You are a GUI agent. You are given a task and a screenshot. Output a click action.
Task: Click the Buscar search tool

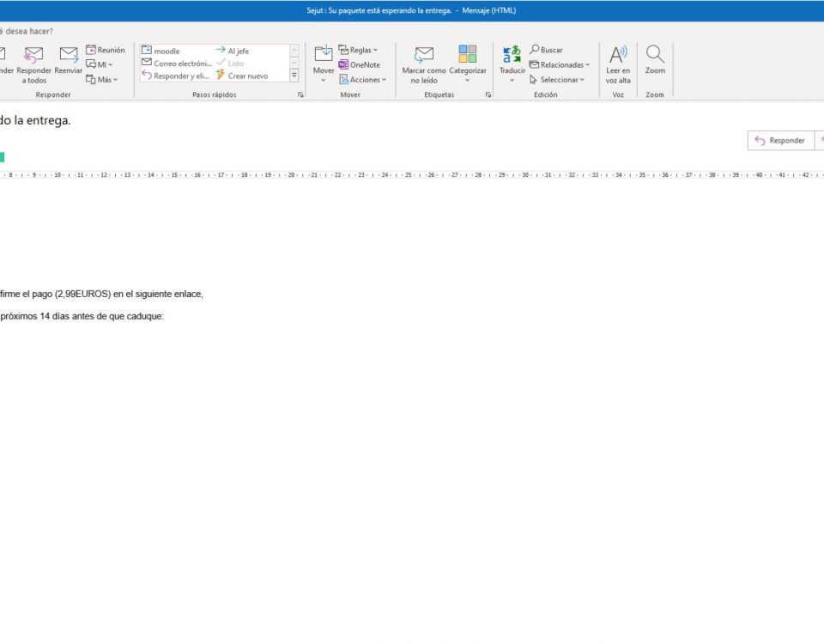pos(546,50)
